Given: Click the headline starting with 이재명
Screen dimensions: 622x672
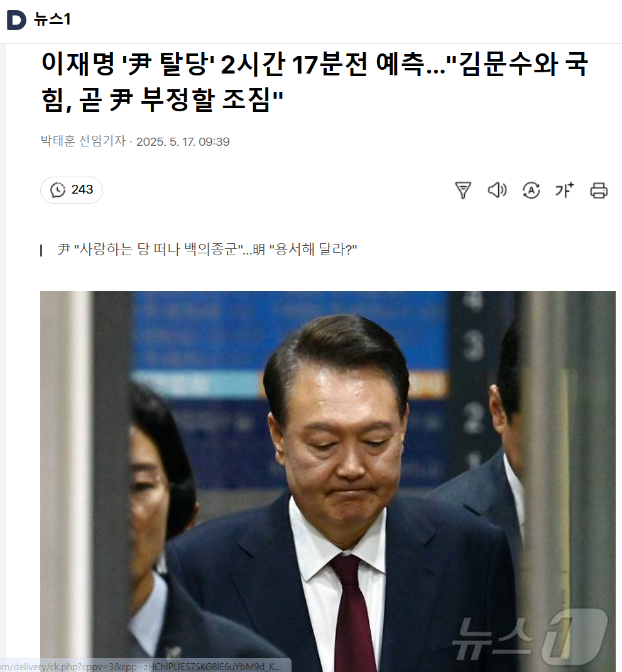Looking at the screenshot, I should pos(314,82).
